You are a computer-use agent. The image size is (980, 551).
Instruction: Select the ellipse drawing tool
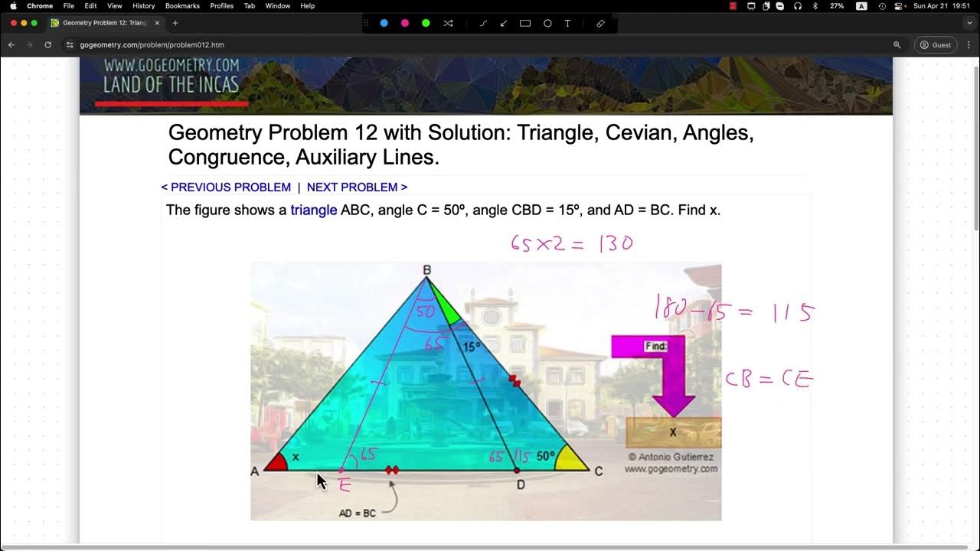(x=547, y=23)
